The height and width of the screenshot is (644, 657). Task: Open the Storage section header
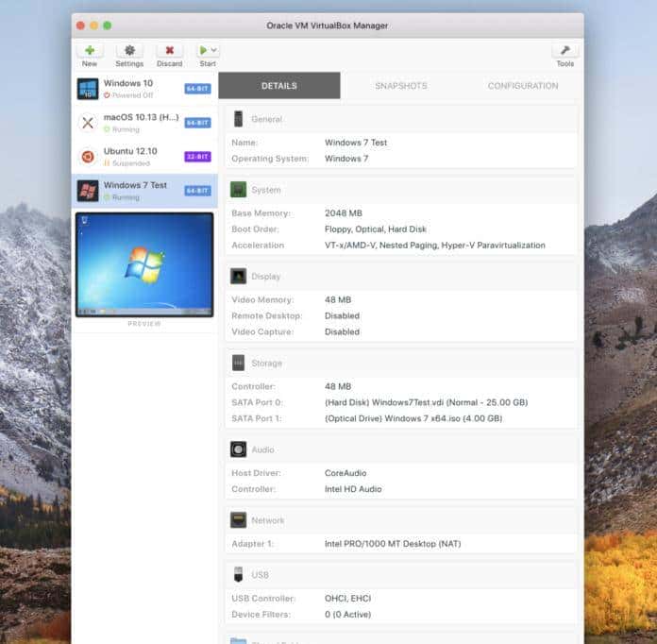point(401,364)
